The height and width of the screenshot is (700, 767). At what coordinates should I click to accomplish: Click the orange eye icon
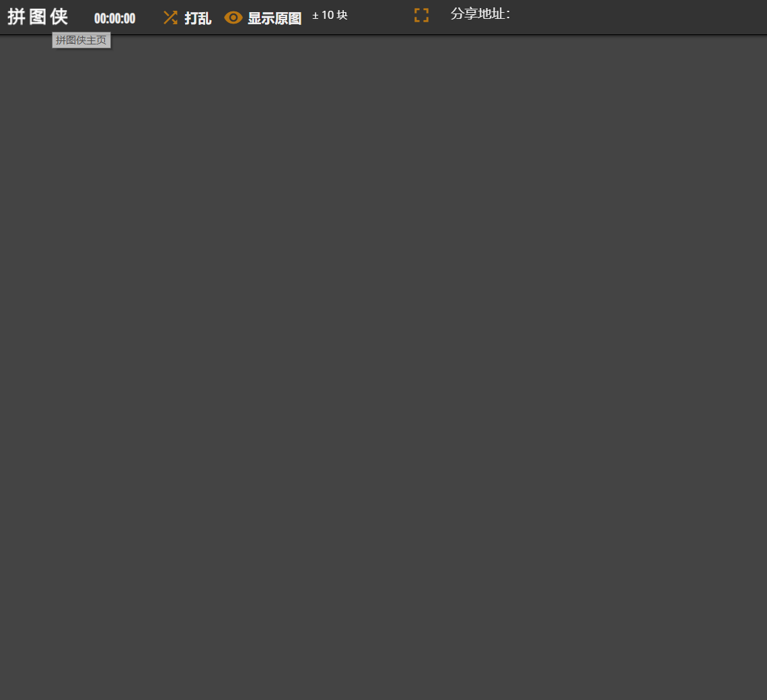[x=233, y=17]
